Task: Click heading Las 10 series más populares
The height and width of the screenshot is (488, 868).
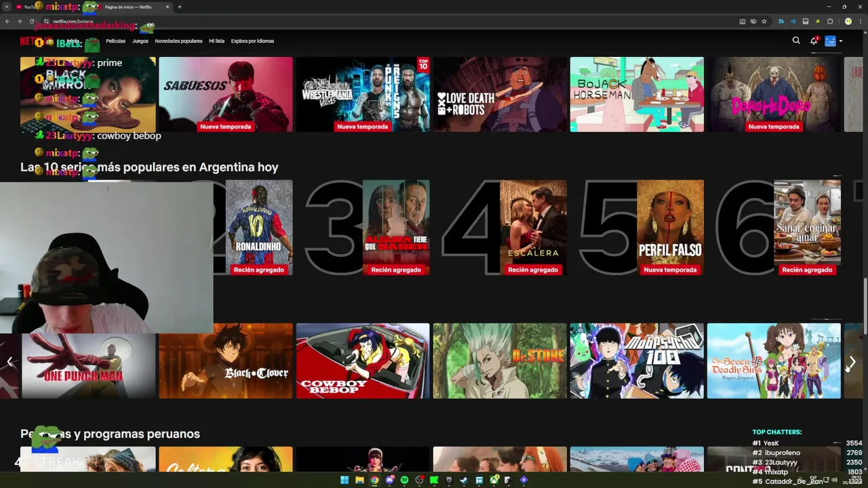Action: pyautogui.click(x=149, y=167)
